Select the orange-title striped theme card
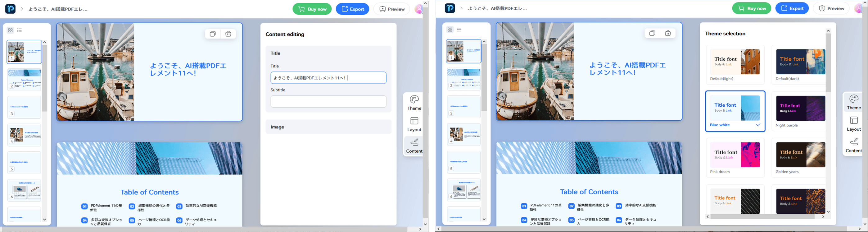 point(735,200)
